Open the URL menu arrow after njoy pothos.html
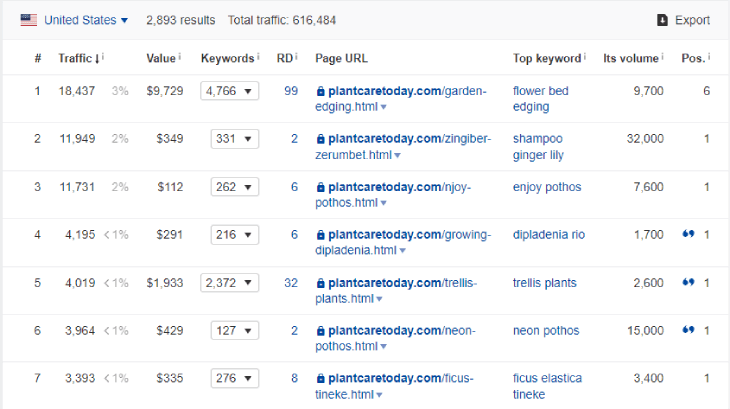The height and width of the screenshot is (409, 730). pyautogui.click(x=383, y=203)
